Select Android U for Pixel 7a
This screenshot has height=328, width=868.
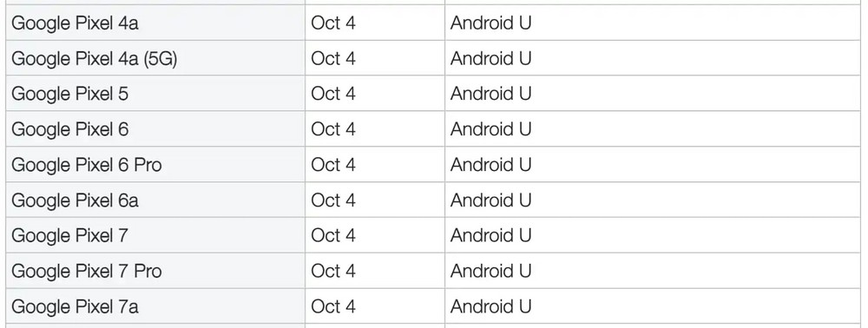(491, 306)
